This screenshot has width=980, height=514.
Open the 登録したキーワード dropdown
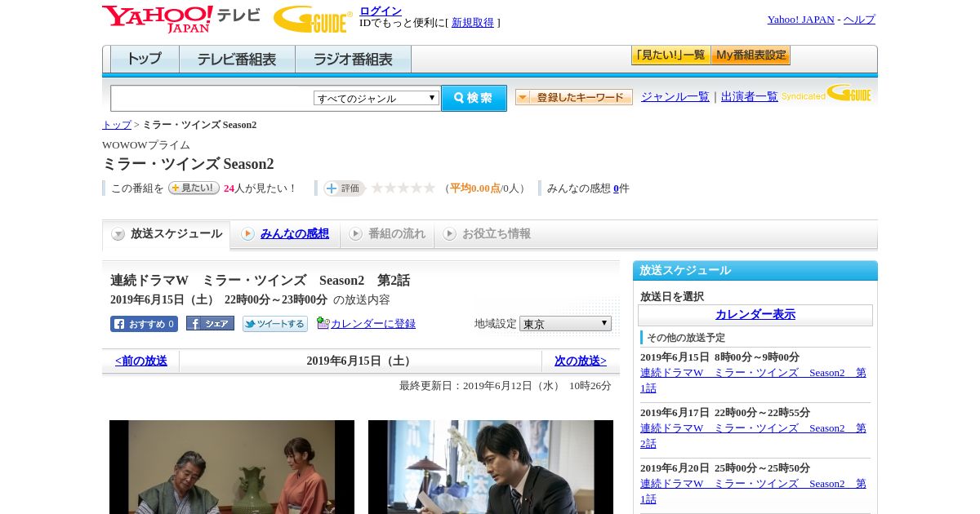click(x=574, y=98)
